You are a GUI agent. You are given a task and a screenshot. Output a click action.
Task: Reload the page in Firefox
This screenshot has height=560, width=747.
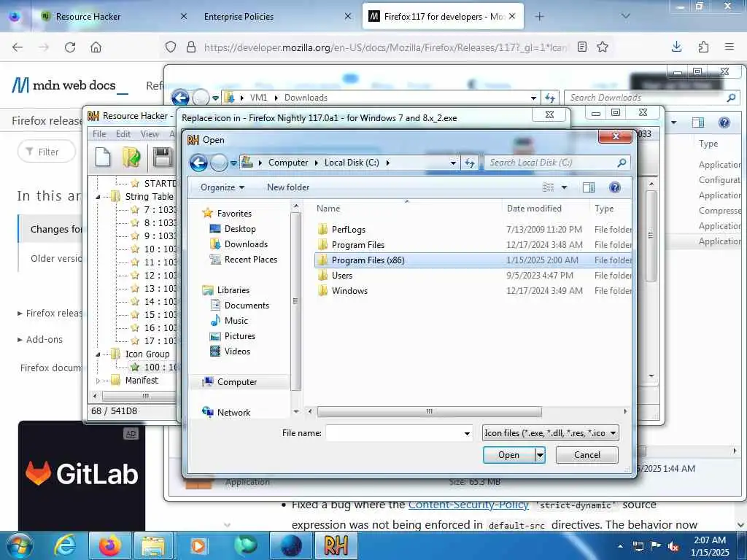click(x=70, y=47)
